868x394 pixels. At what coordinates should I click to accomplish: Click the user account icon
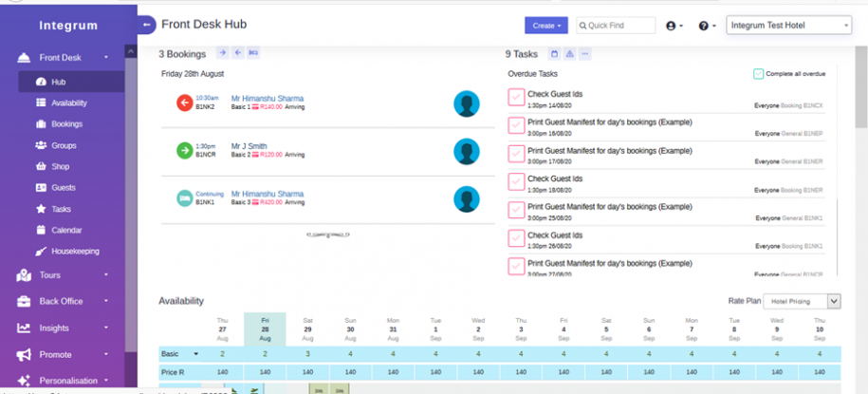pos(674,26)
